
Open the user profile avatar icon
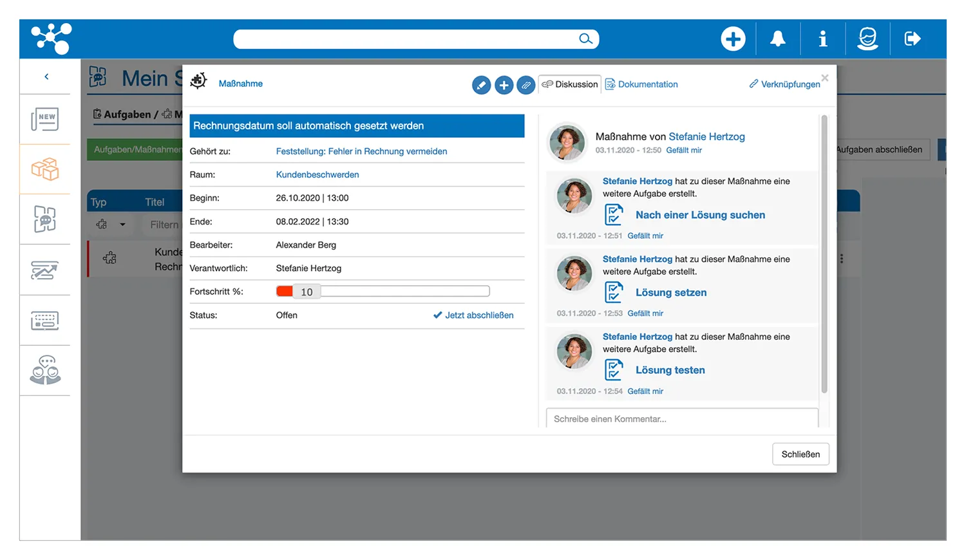coord(867,39)
